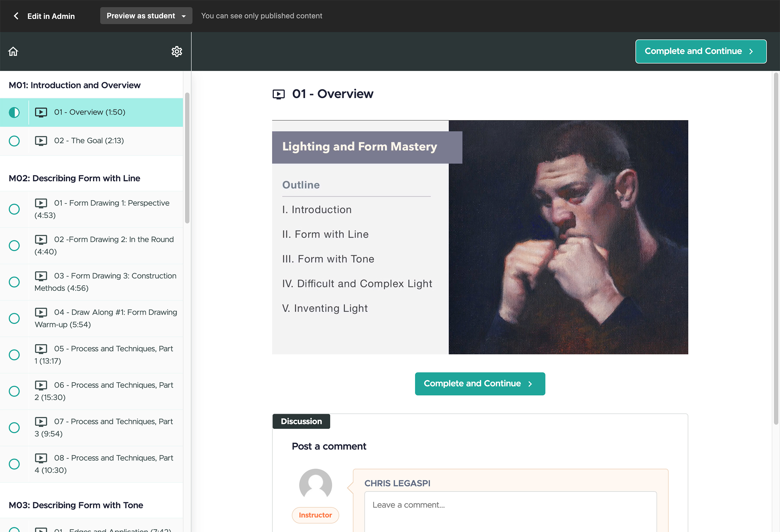Screen dimensions: 780x532
Task: Click the home icon in sidebar header
Action: click(x=13, y=51)
